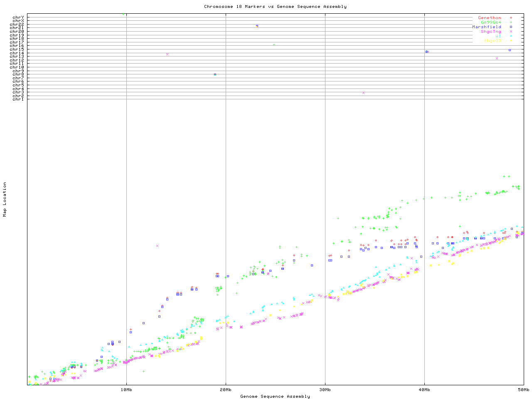Click the 10Mb x-axis tick label

pyautogui.click(x=126, y=389)
